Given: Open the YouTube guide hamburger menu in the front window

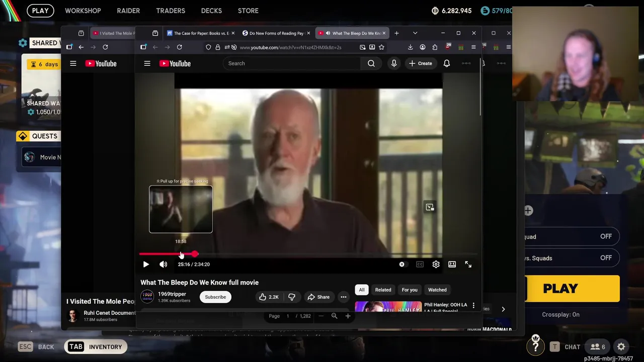Looking at the screenshot, I should (147, 63).
